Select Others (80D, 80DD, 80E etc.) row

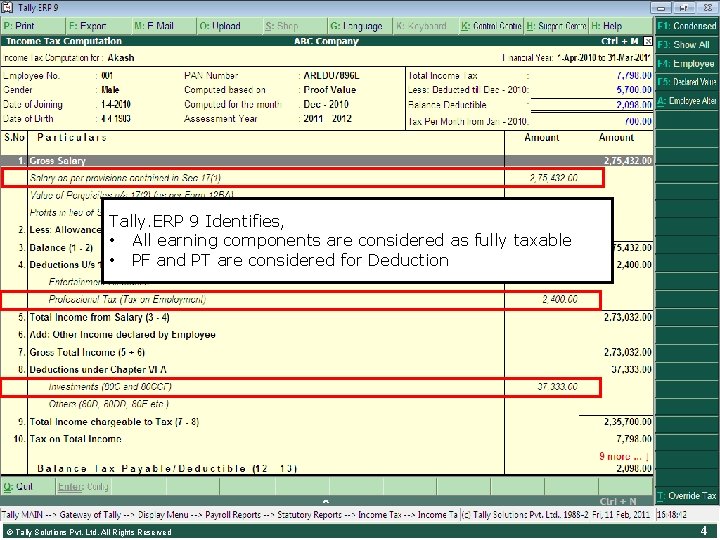[x=326, y=404]
